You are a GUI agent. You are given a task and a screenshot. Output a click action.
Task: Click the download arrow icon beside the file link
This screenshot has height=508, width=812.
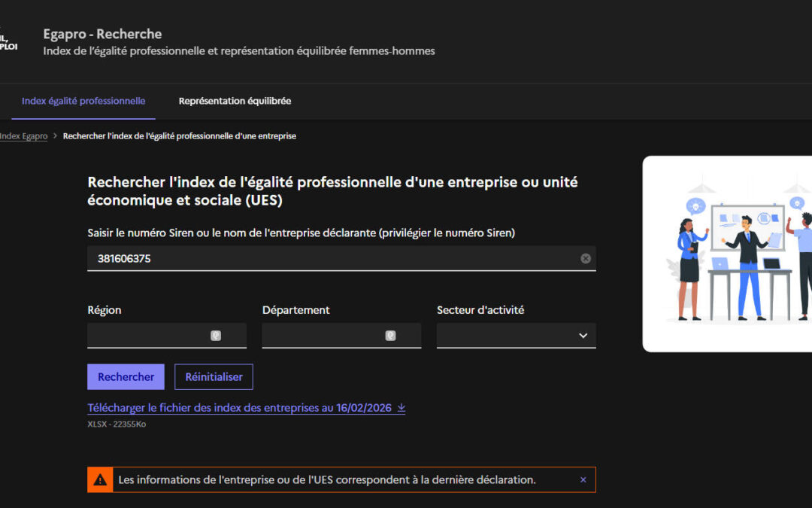[x=401, y=408]
